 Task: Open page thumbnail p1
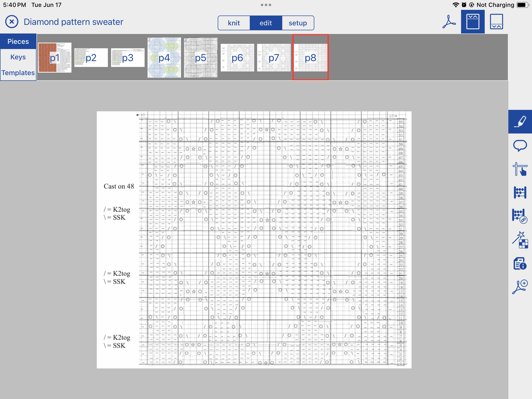click(x=54, y=58)
